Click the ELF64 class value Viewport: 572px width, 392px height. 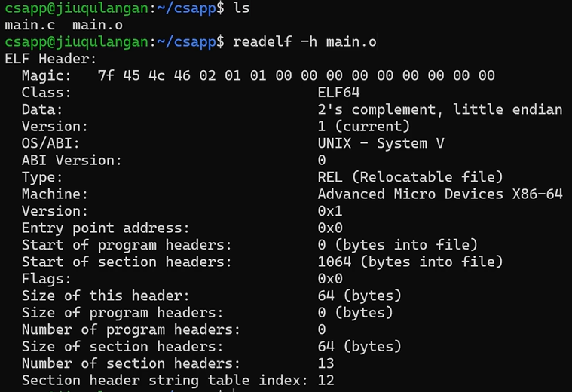click(339, 93)
